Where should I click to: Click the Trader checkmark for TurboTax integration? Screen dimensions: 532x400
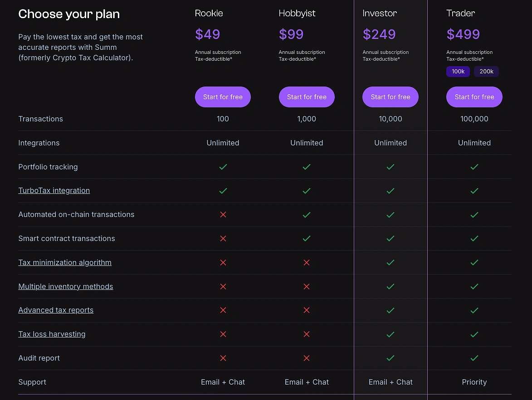[474, 191]
